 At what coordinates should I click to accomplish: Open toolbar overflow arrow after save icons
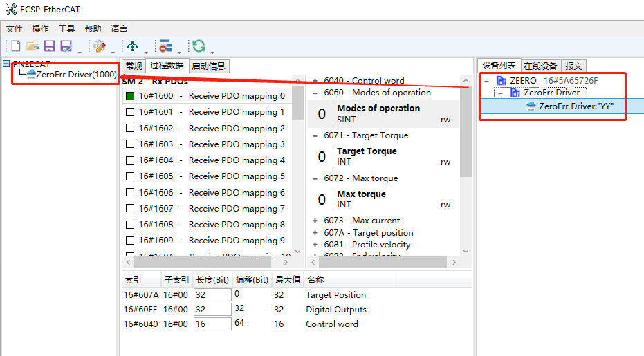[80, 51]
